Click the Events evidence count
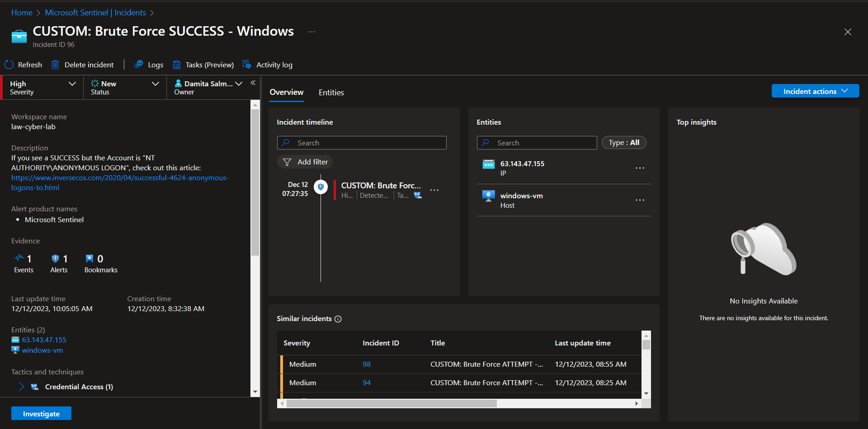This screenshot has width=868, height=429. (x=24, y=263)
